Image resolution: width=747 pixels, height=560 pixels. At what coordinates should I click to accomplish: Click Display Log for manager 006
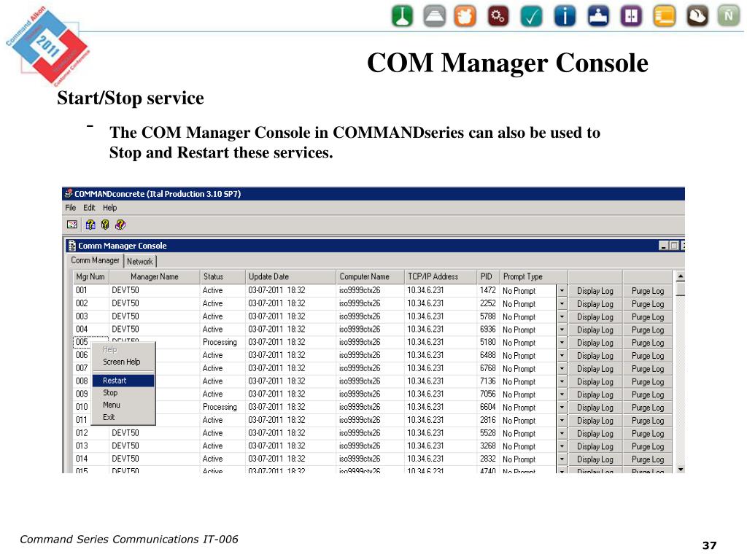point(595,355)
